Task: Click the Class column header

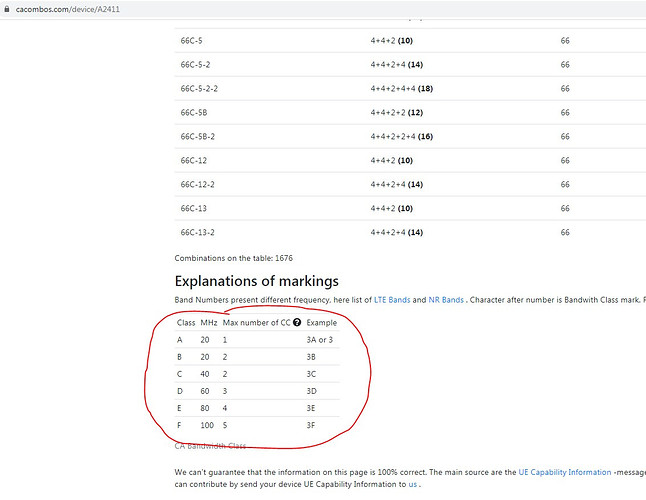Action: click(186, 322)
